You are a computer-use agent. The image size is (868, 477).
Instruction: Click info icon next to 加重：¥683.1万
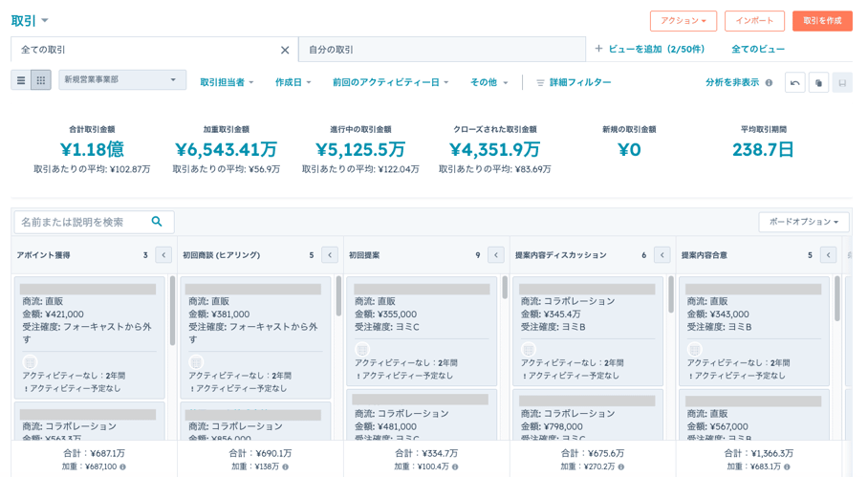(787, 467)
